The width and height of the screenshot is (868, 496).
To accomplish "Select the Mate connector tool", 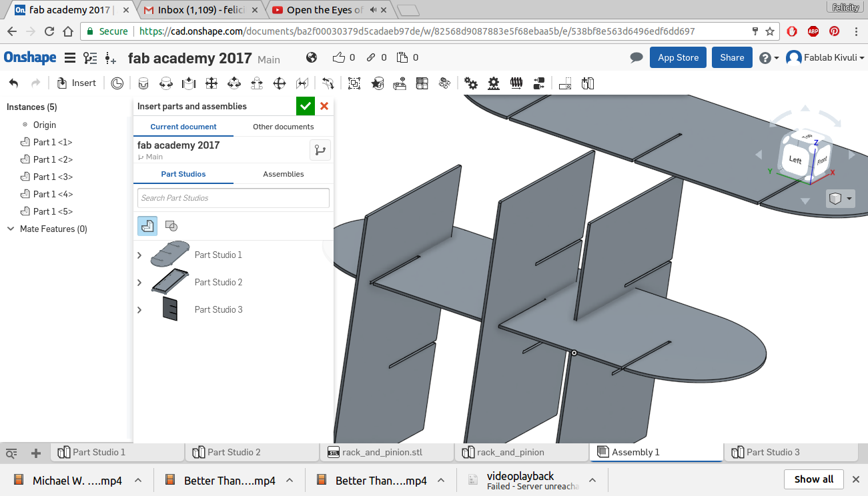I will point(378,83).
